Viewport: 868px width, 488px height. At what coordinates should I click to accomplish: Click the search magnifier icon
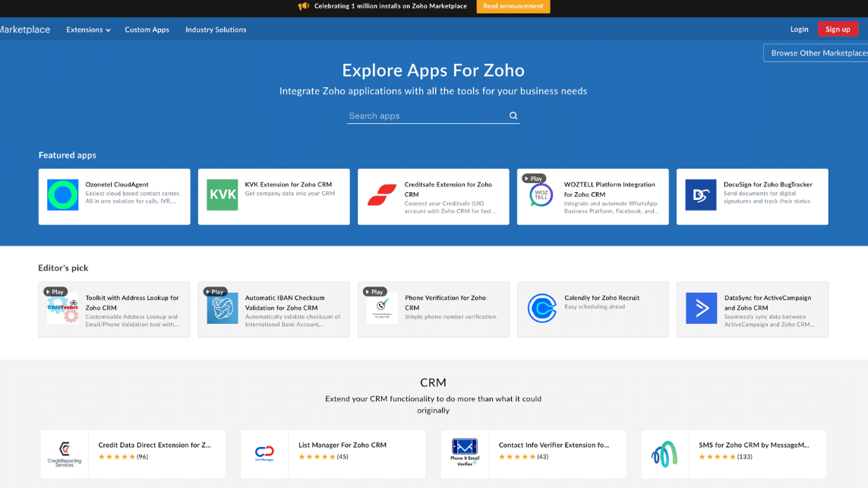coord(513,116)
